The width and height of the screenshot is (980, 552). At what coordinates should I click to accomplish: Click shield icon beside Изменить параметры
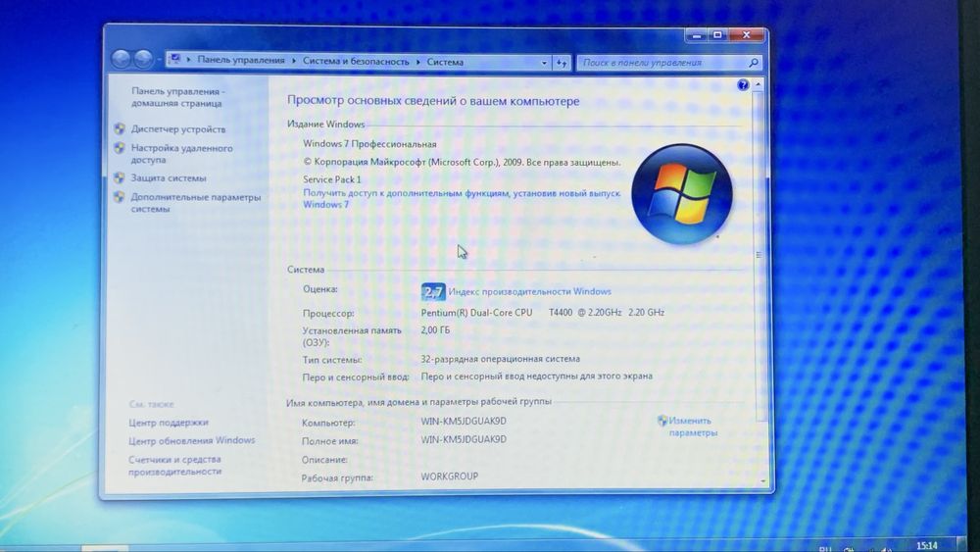pos(662,421)
